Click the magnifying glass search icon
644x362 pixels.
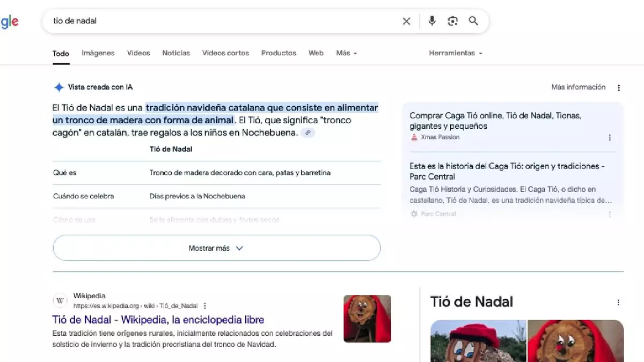[473, 21]
